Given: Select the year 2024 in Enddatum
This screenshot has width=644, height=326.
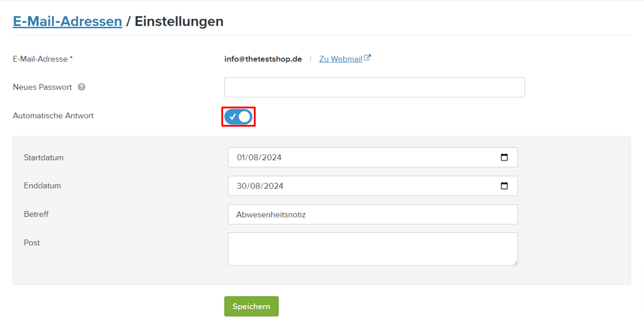Looking at the screenshot, I should (x=273, y=186).
